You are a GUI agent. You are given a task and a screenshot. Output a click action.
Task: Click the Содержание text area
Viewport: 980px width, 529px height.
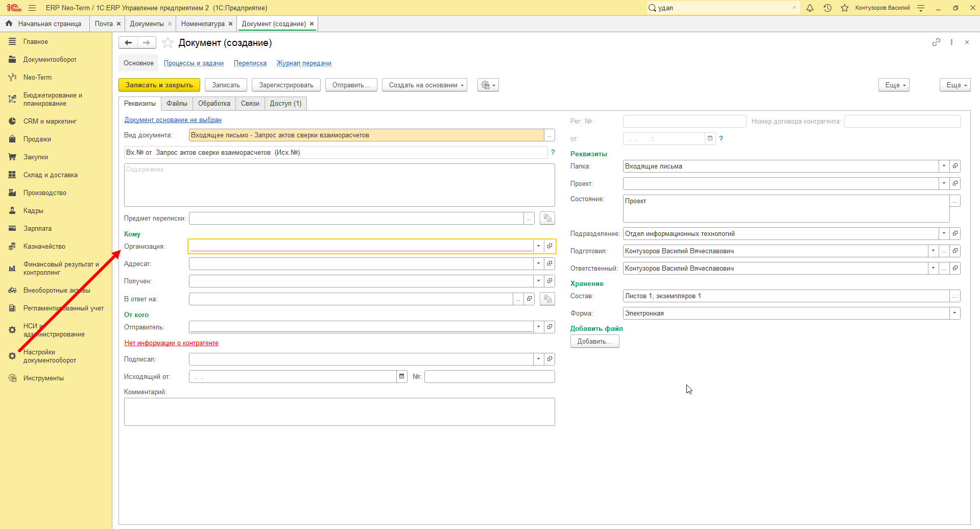(x=340, y=185)
